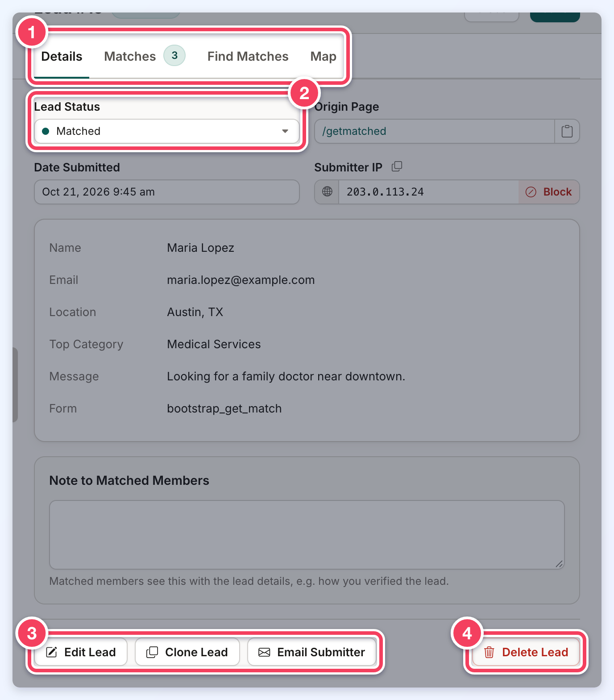614x700 pixels.
Task: Click the matches count badge 3
Action: point(174,55)
